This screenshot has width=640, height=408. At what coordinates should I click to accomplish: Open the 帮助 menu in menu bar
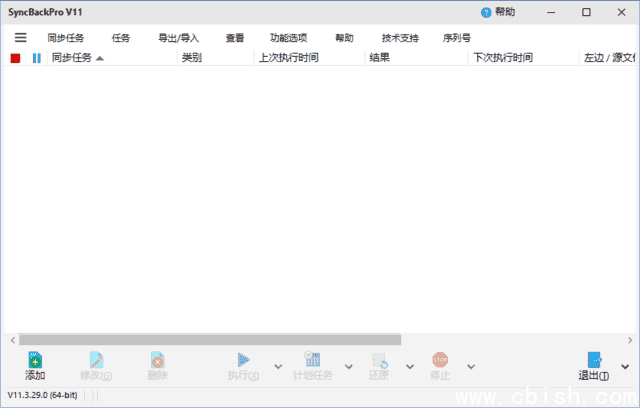coord(344,38)
